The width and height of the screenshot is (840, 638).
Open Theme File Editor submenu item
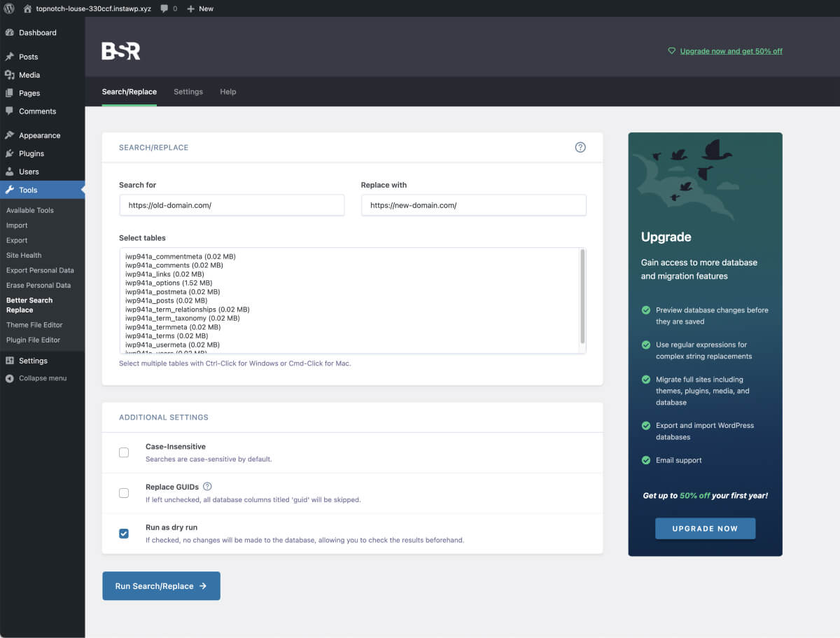click(x=34, y=325)
